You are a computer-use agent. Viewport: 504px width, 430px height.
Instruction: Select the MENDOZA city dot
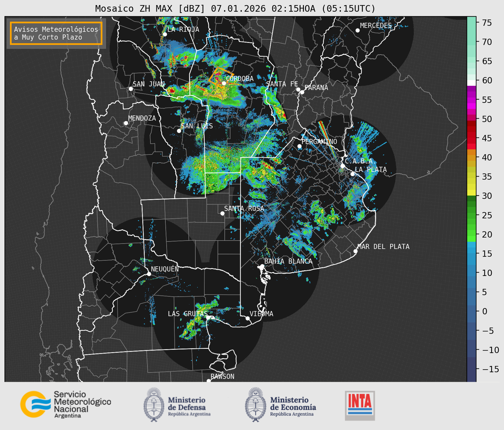(126, 123)
